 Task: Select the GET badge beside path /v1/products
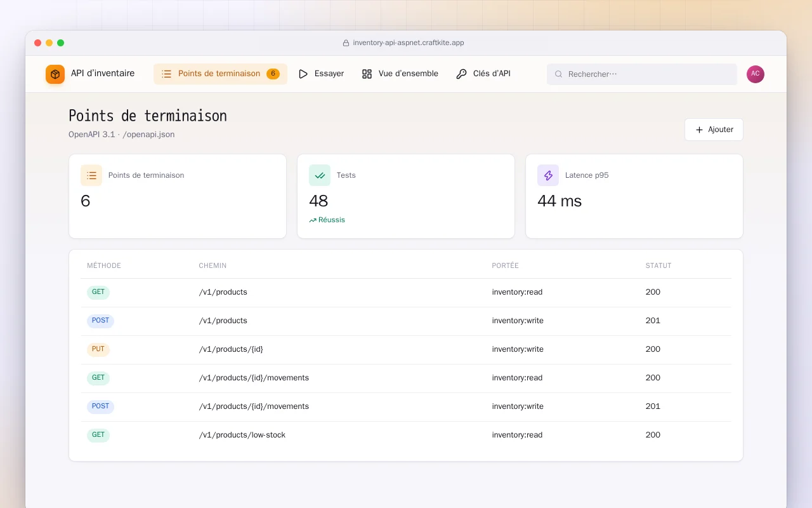click(98, 293)
